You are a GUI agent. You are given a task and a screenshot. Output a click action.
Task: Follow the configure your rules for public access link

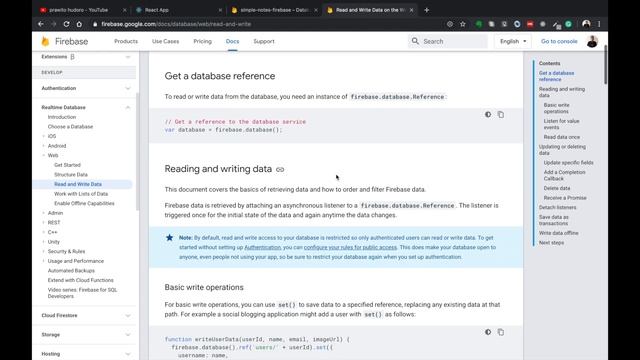[350, 247]
